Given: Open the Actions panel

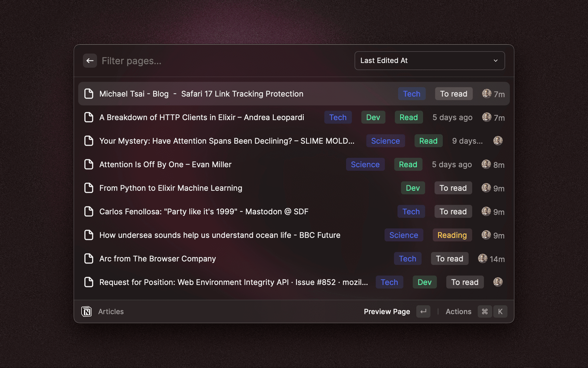Looking at the screenshot, I should tap(458, 311).
